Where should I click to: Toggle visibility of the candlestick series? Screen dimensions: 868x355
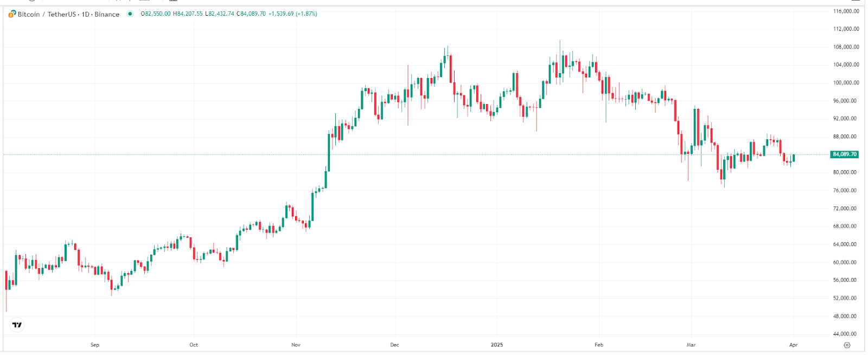[130, 15]
